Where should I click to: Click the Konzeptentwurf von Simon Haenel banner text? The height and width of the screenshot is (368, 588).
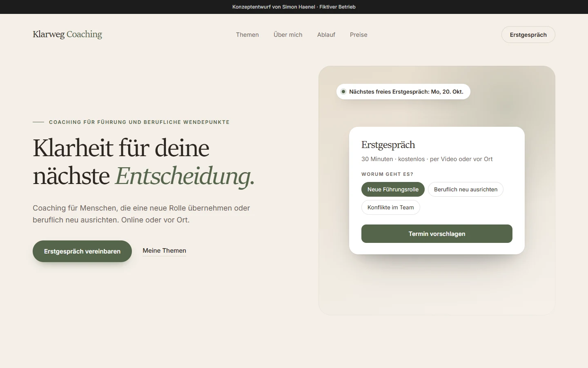[x=294, y=7]
